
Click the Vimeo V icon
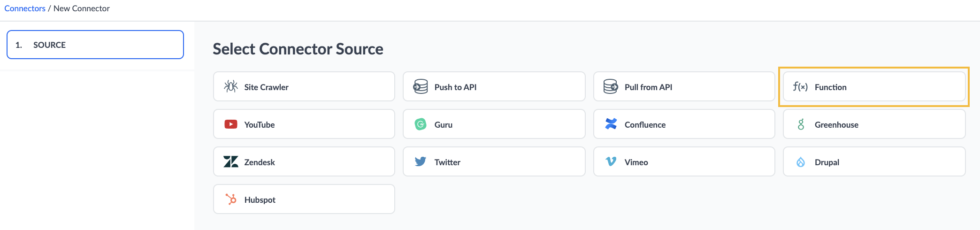pyautogui.click(x=611, y=161)
